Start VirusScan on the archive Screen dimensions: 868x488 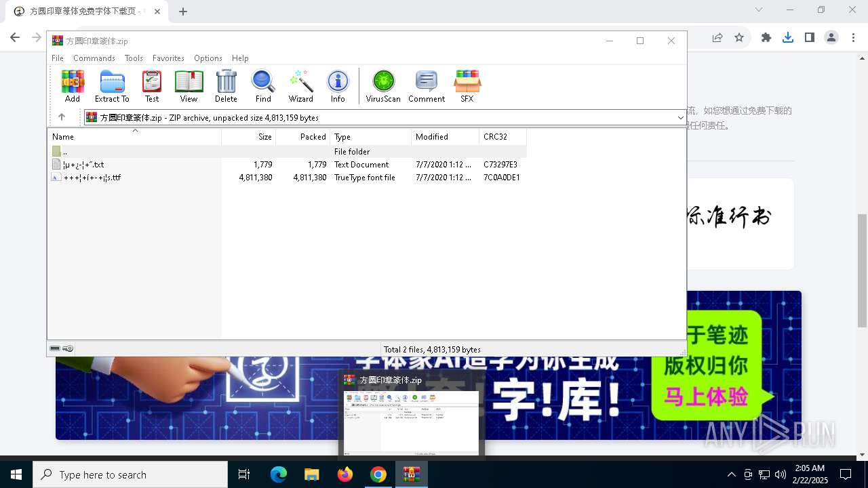click(x=383, y=86)
